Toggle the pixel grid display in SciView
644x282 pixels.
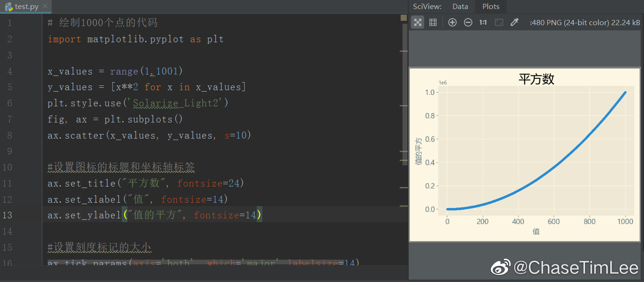433,22
